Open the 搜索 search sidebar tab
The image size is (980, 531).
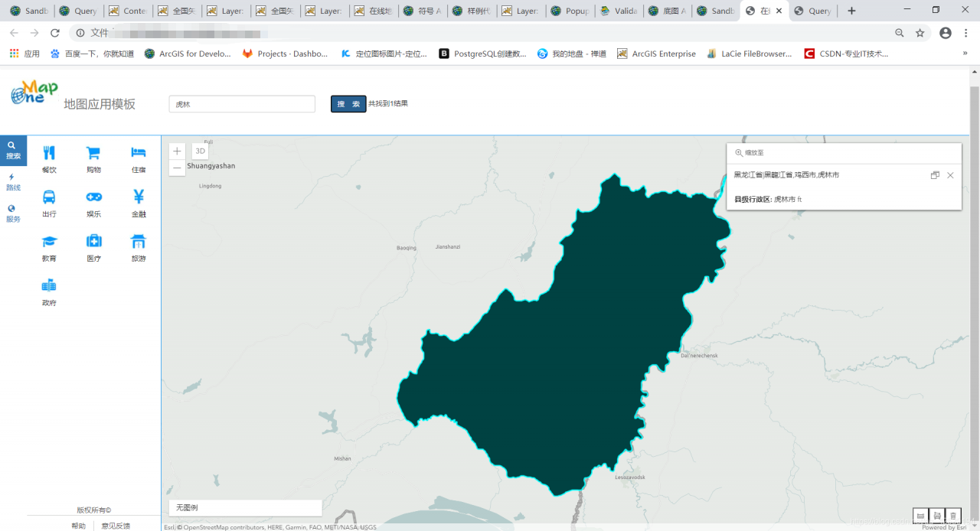tap(13, 150)
